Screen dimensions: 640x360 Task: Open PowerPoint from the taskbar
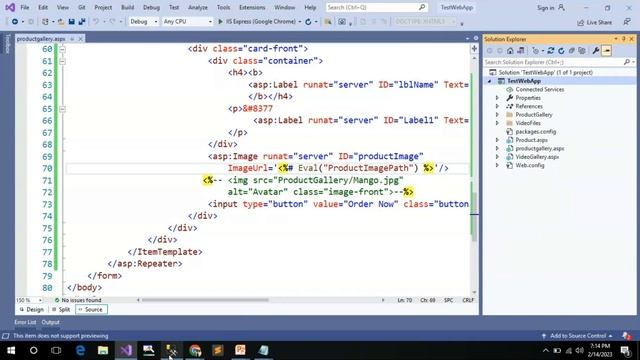click(240, 350)
